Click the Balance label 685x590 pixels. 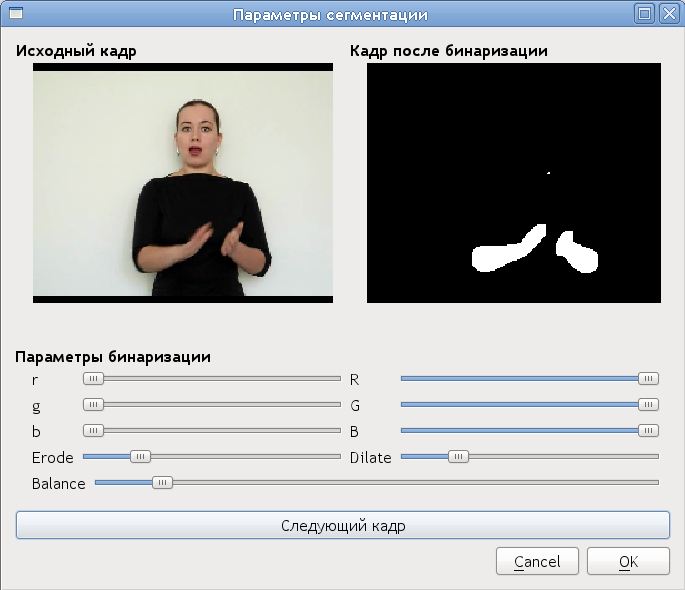[59, 484]
